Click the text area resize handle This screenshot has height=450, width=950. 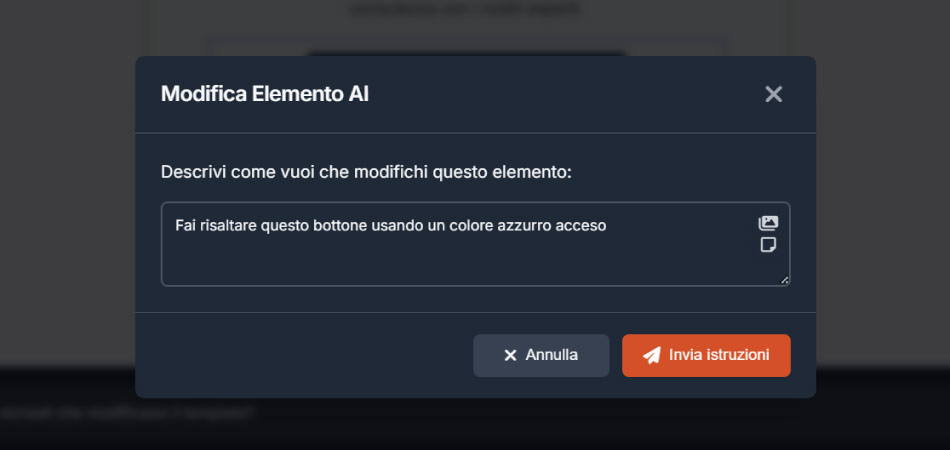click(784, 280)
